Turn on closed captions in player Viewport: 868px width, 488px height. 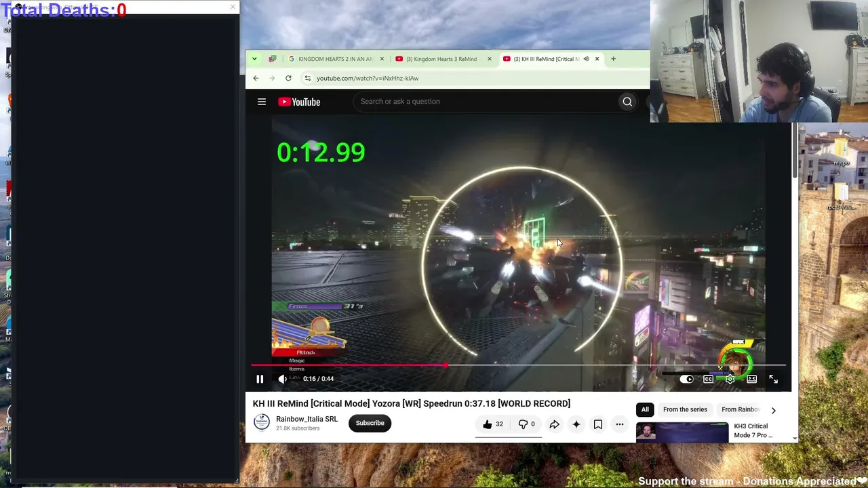pyautogui.click(x=708, y=379)
